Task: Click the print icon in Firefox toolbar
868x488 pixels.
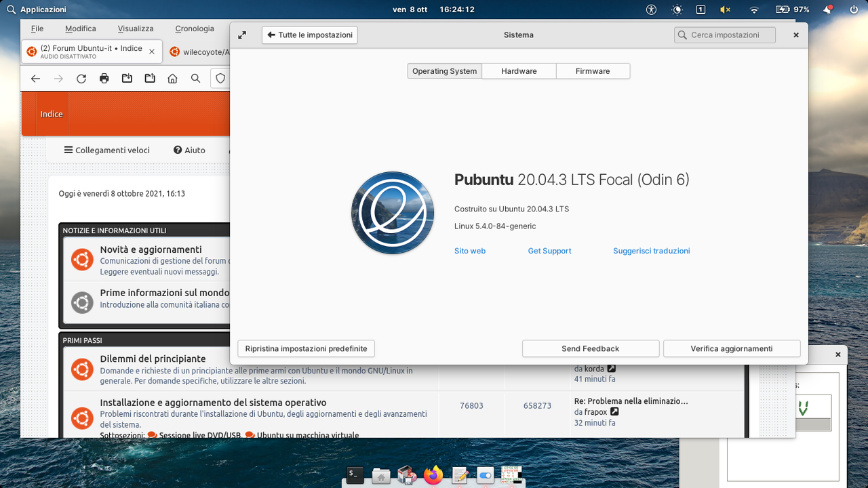Action: 104,79
